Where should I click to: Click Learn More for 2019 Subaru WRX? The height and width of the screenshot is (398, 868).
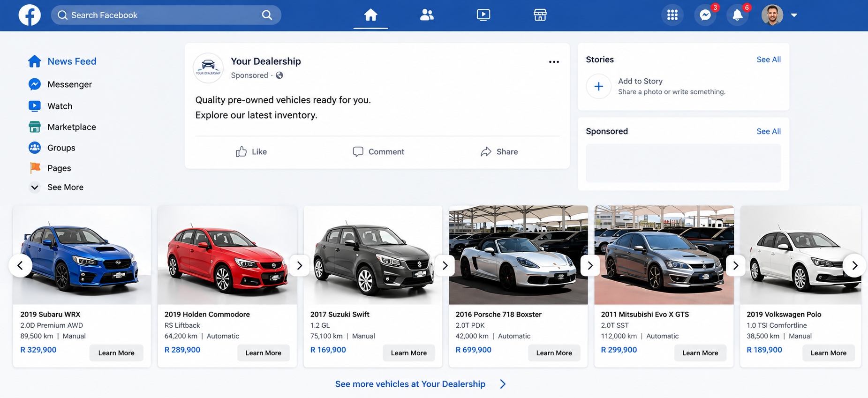point(116,353)
